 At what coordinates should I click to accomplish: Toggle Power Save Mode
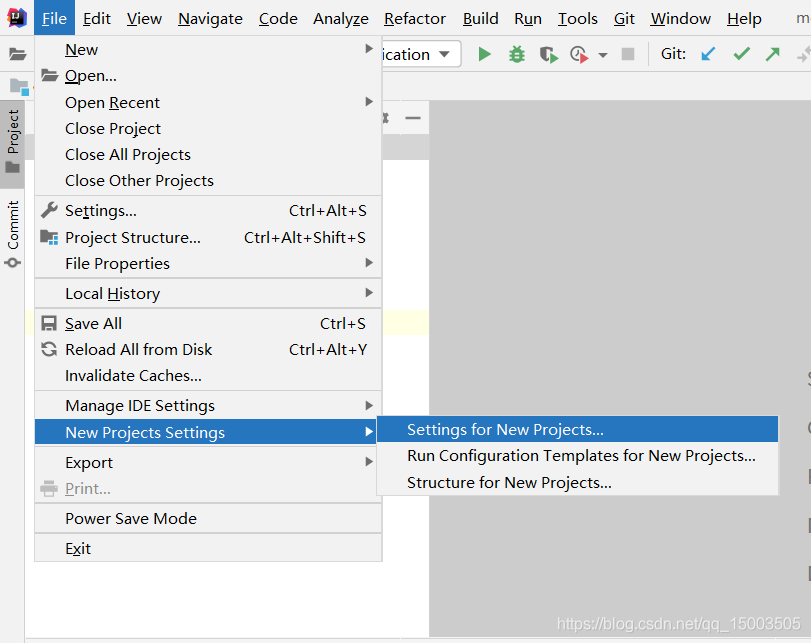[208, 518]
